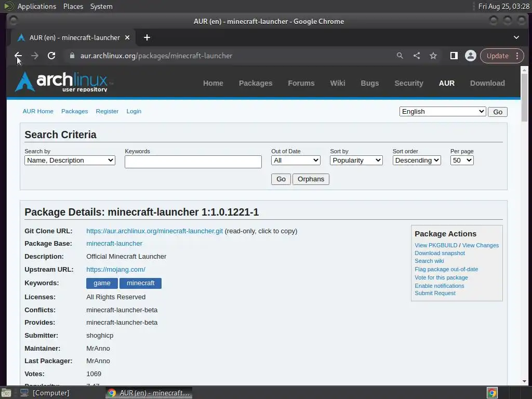Go to Forums in navigation
This screenshot has height=399, width=532.
[x=301, y=83]
